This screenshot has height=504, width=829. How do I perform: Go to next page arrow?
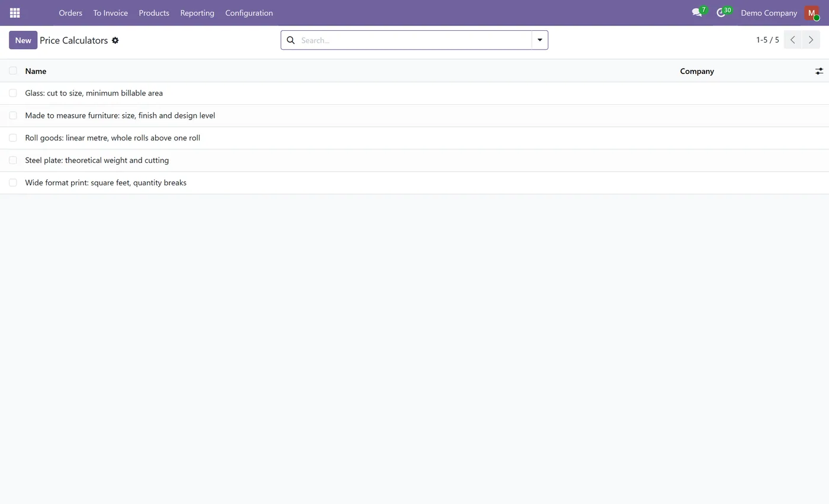(x=811, y=40)
